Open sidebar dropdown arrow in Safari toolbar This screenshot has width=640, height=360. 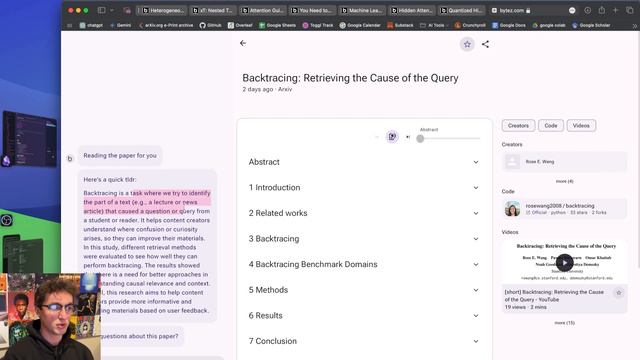pos(111,10)
